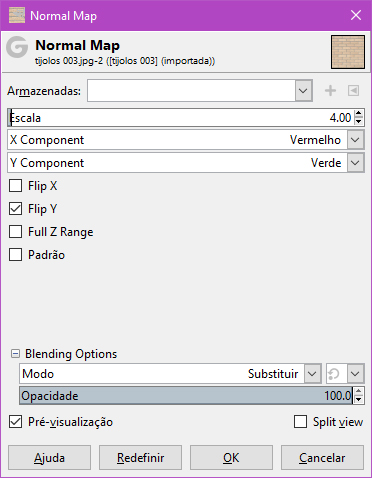This screenshot has width=372, height=478.
Task: Increase Escala value with up arrow
Action: pyautogui.click(x=358, y=114)
